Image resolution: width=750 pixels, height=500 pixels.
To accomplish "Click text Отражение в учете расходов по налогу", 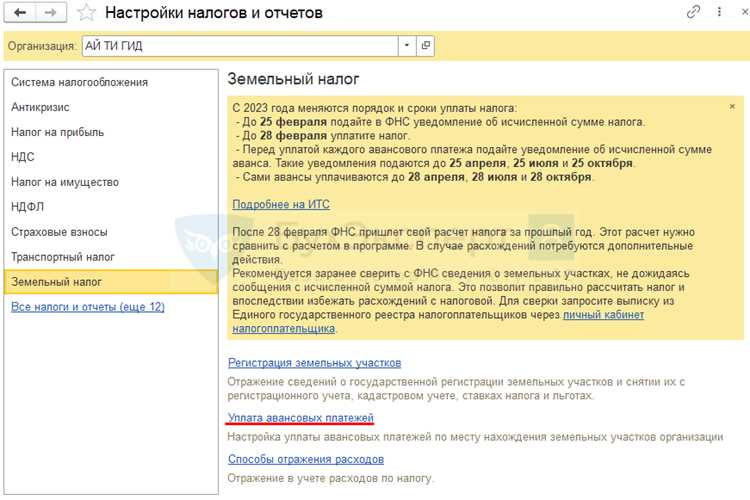I will pos(330,478).
